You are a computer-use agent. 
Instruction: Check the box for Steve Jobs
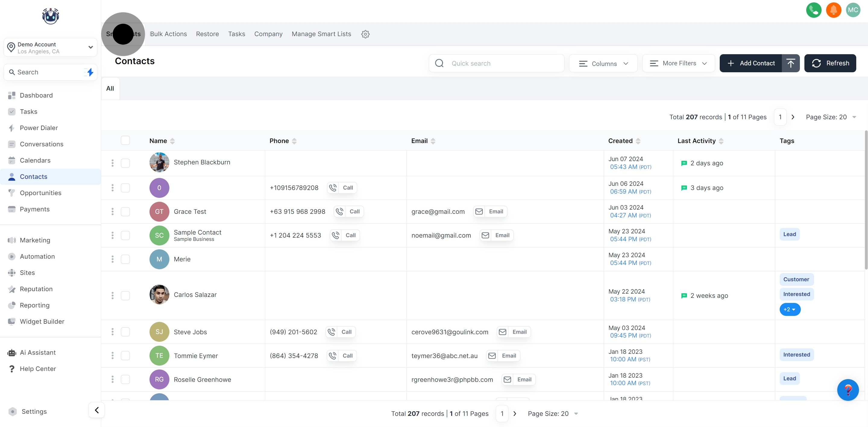(x=125, y=332)
